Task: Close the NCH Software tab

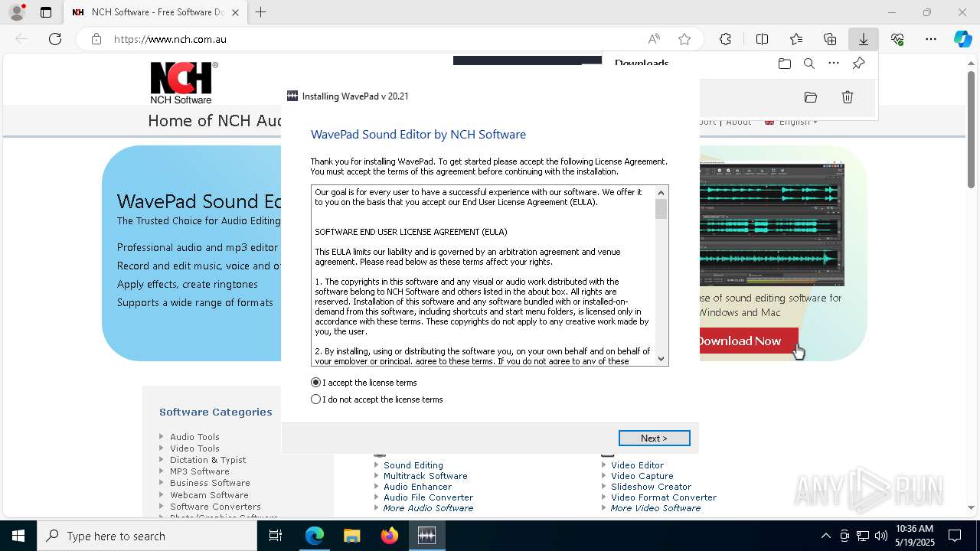Action: click(x=235, y=12)
